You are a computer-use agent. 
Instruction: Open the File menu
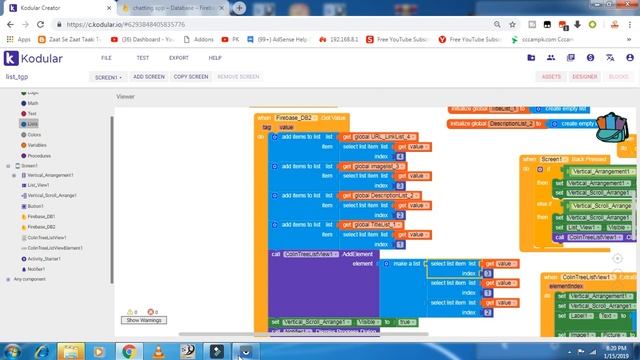tap(106, 58)
